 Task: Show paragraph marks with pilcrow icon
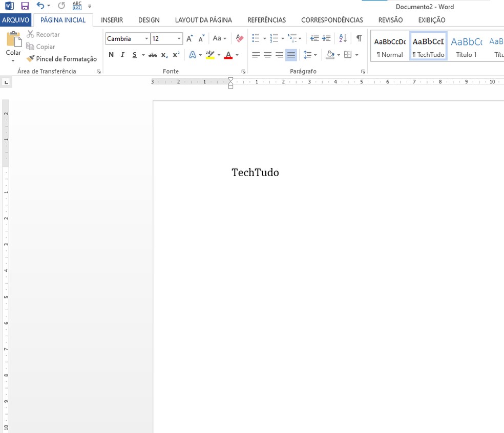359,38
